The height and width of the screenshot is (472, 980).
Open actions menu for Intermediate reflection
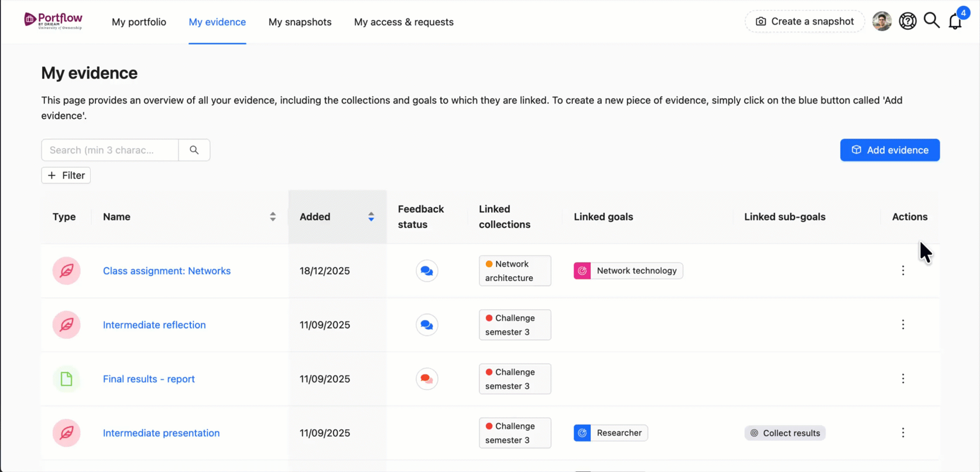click(903, 324)
